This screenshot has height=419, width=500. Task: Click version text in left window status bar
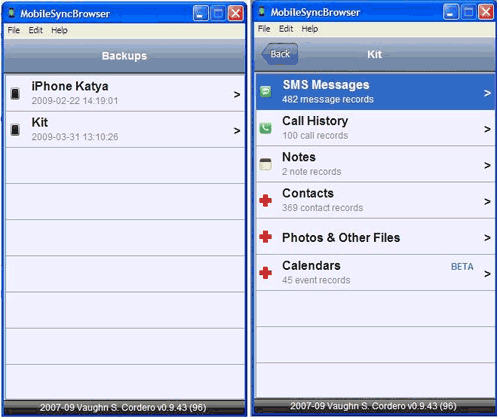coord(123,407)
